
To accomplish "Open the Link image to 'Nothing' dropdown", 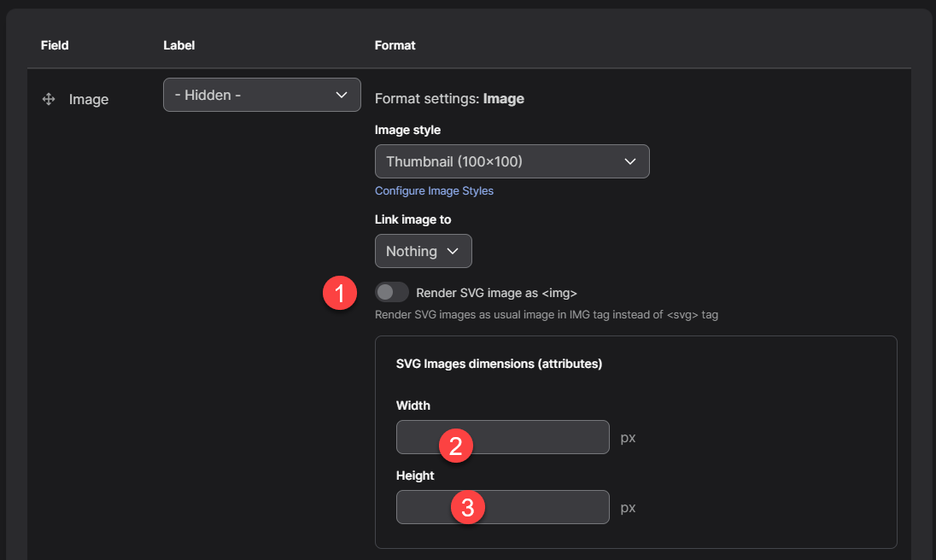I will point(423,251).
